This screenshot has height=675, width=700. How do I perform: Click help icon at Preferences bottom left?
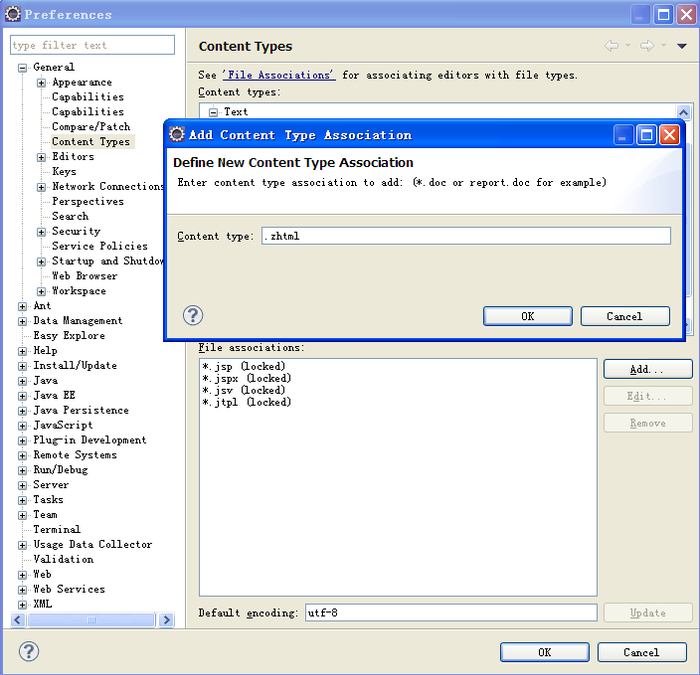[x=29, y=651]
